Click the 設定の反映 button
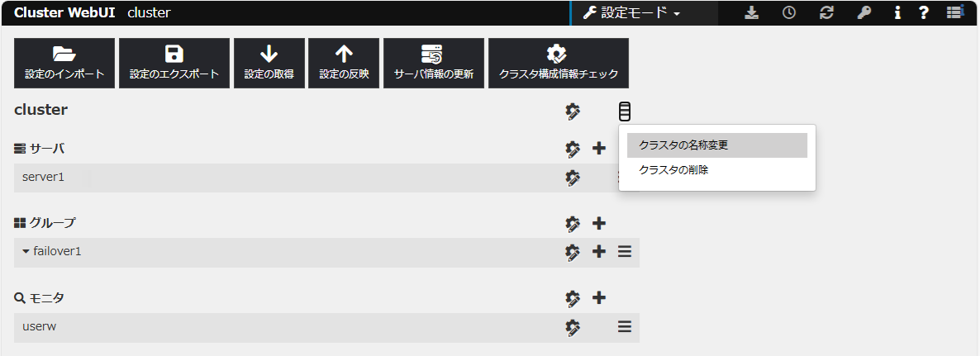980x356 pixels. tap(344, 63)
